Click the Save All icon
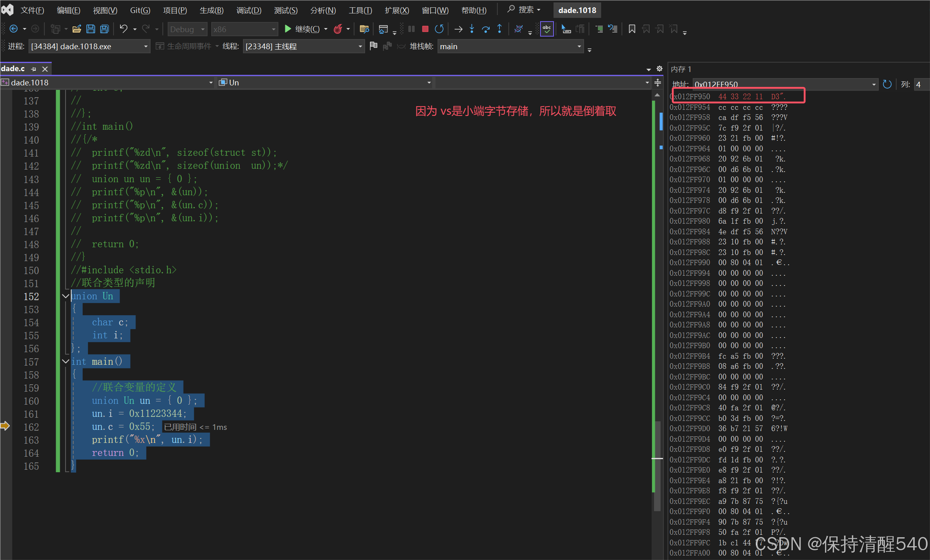 tap(105, 29)
